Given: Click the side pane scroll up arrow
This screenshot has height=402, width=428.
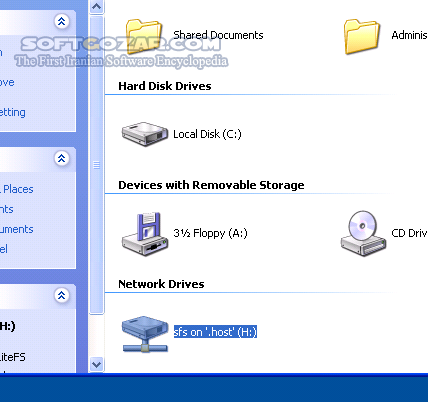Looking at the screenshot, I should (97, 7).
